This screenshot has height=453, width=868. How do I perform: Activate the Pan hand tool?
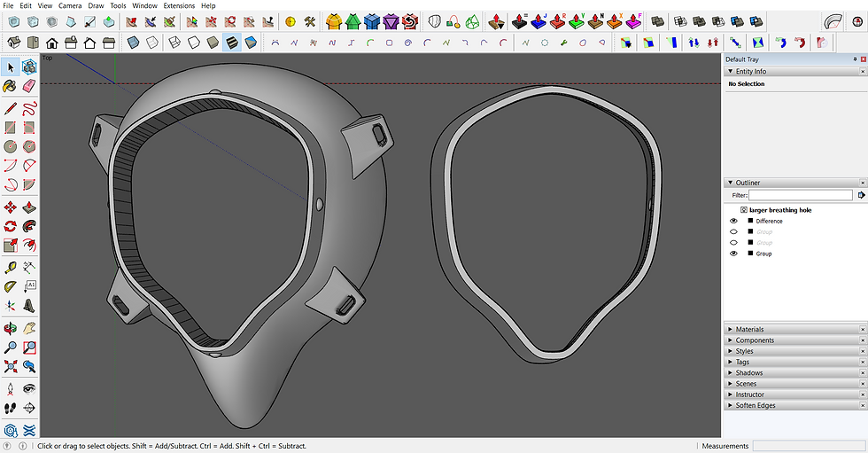(29, 328)
